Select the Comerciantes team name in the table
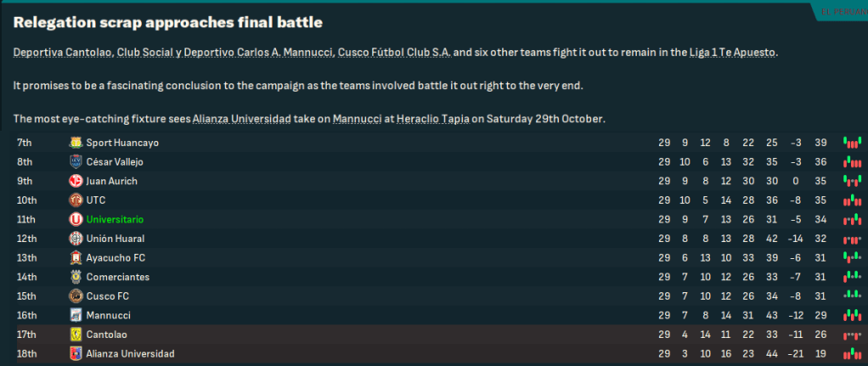Viewport: 868px width, 366px height. pos(118,277)
